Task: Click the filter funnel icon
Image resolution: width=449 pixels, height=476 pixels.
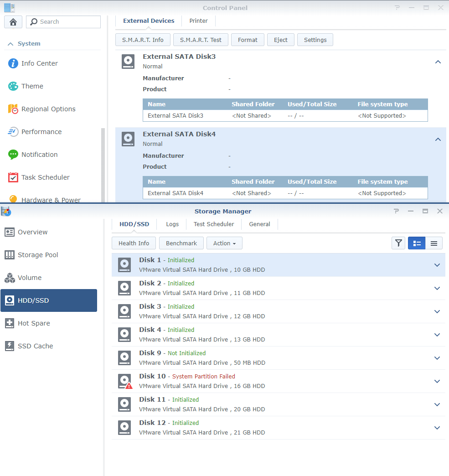Action: pyautogui.click(x=398, y=243)
